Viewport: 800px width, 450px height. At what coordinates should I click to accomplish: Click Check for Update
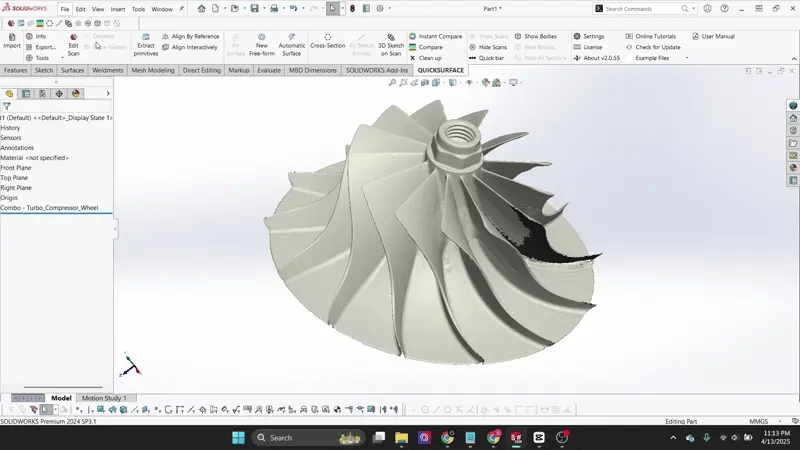tap(657, 47)
